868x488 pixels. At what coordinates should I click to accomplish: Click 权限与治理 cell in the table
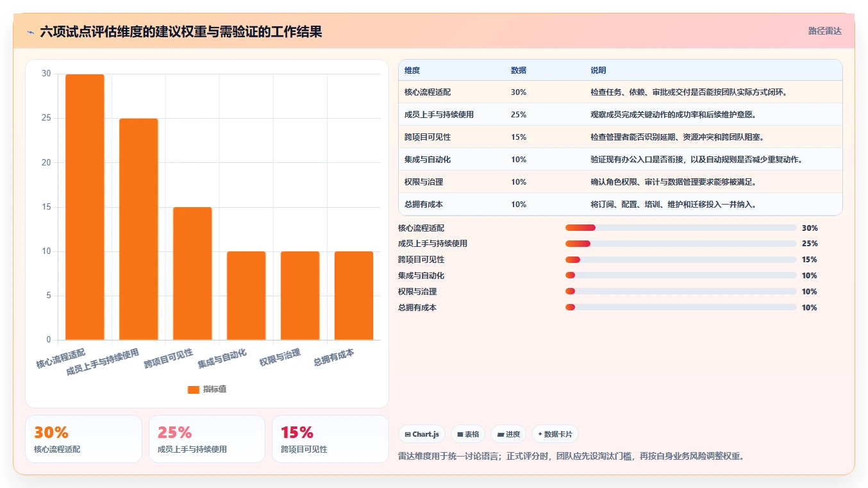pos(424,182)
